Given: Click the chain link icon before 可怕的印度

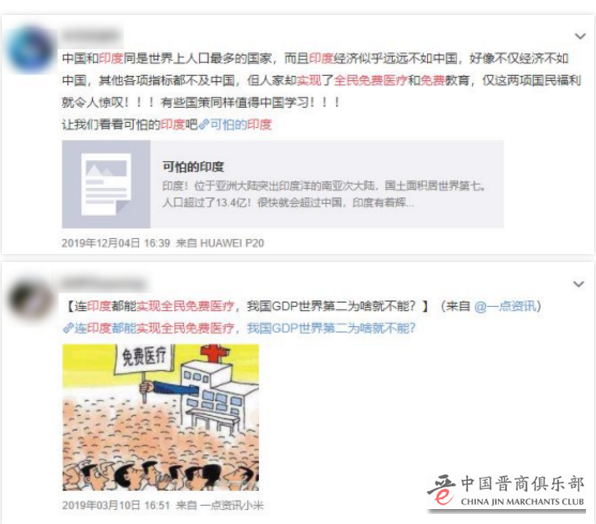Looking at the screenshot, I should click(x=204, y=124).
